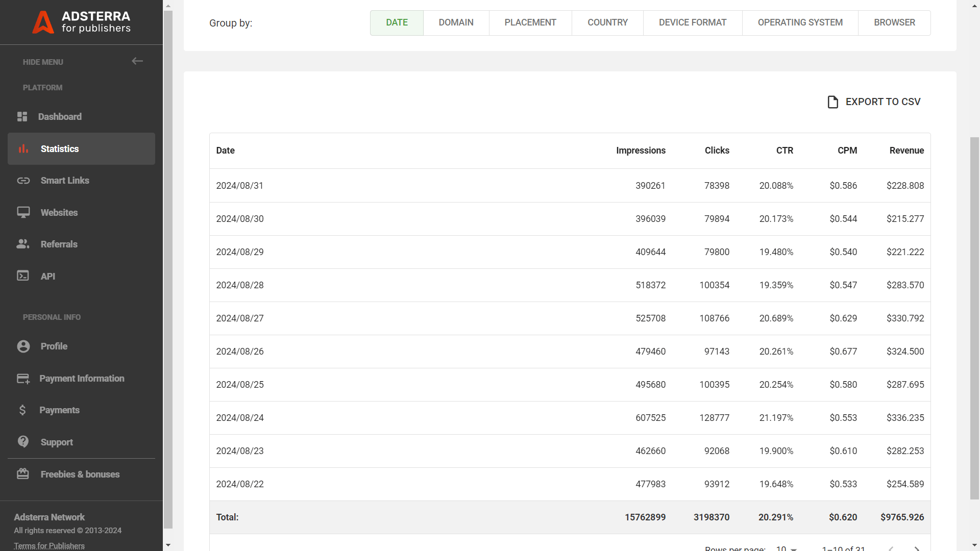Select BROWSER grouping option

[x=894, y=22]
